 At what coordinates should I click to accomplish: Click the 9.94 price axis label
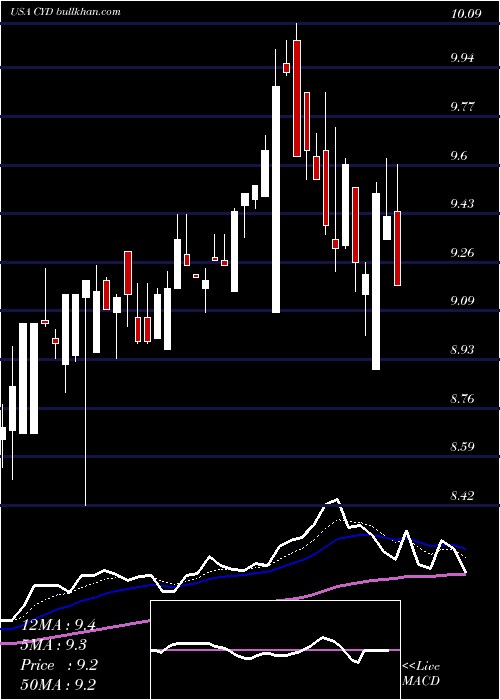pyautogui.click(x=462, y=58)
